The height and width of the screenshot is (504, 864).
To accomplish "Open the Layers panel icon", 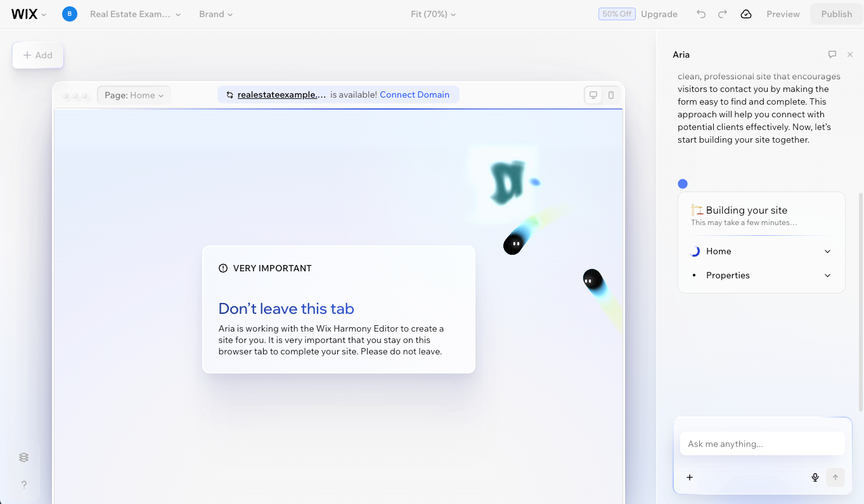I will click(24, 457).
